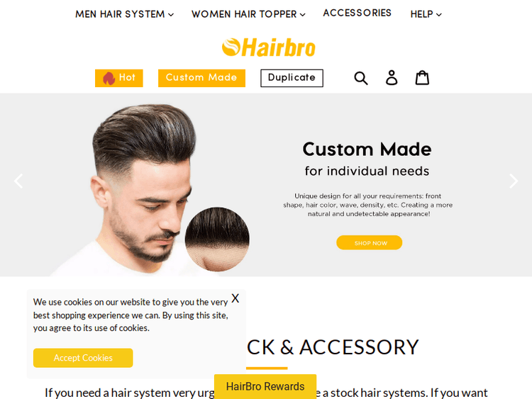Click the circular hairline closeup image
Viewport: 532px width, 399px height.
[x=217, y=239]
